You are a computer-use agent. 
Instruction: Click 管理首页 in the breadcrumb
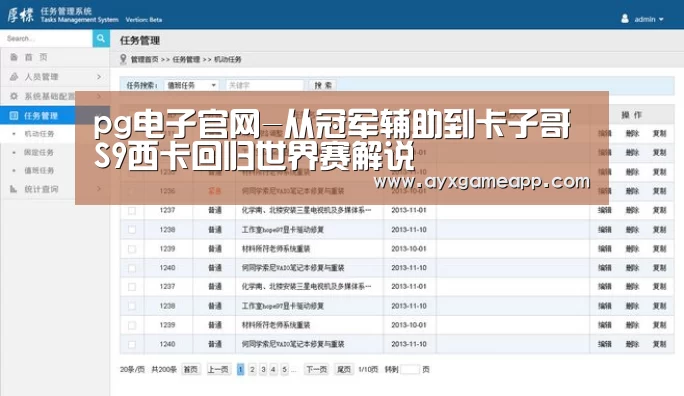(145, 59)
